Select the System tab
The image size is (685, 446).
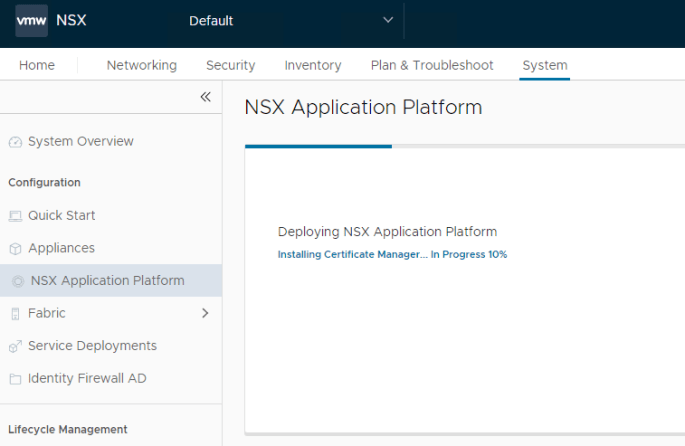(545, 65)
